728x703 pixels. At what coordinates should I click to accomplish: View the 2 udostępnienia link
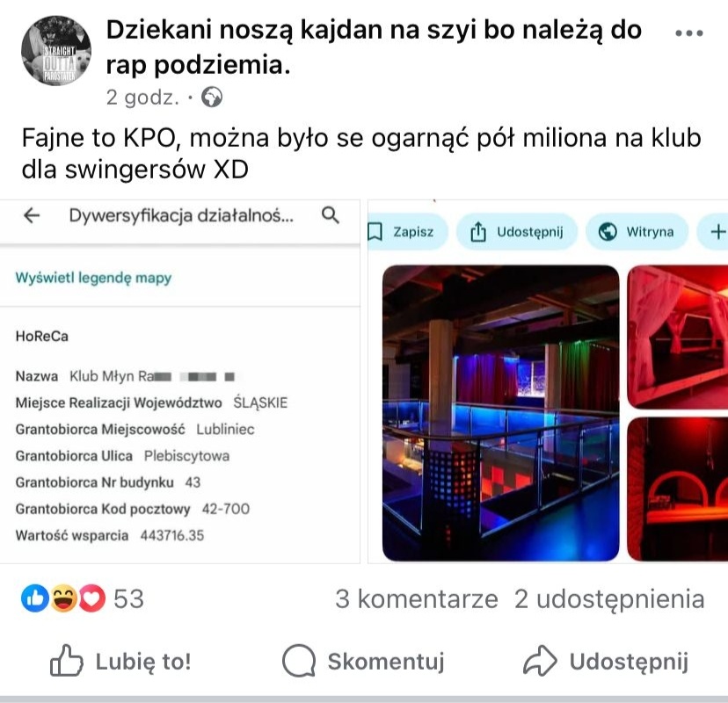(609, 598)
